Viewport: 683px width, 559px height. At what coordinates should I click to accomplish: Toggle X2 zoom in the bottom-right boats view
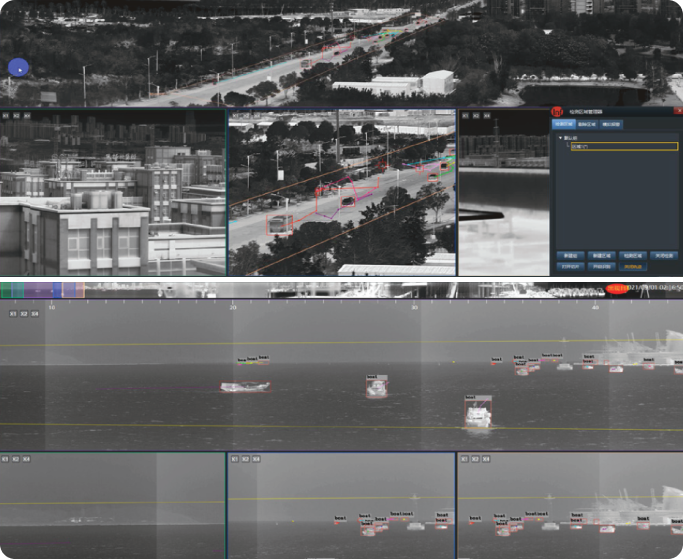475,459
